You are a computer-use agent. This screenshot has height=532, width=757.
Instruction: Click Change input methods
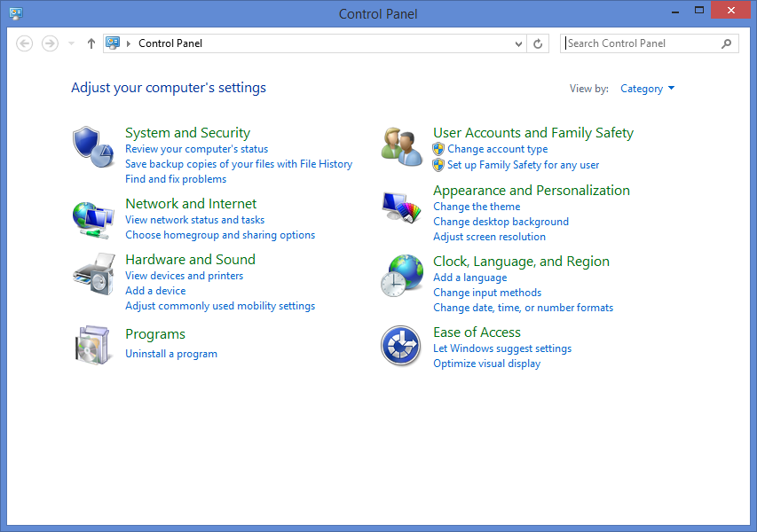click(487, 293)
